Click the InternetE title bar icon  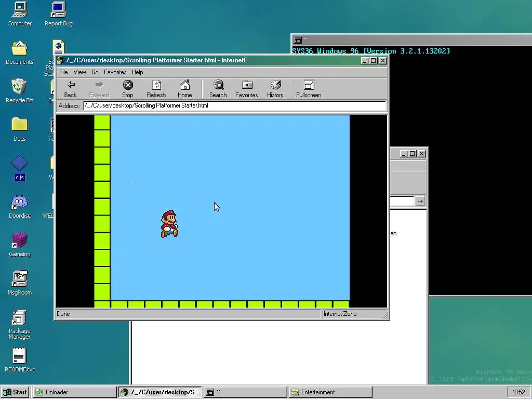click(60, 60)
